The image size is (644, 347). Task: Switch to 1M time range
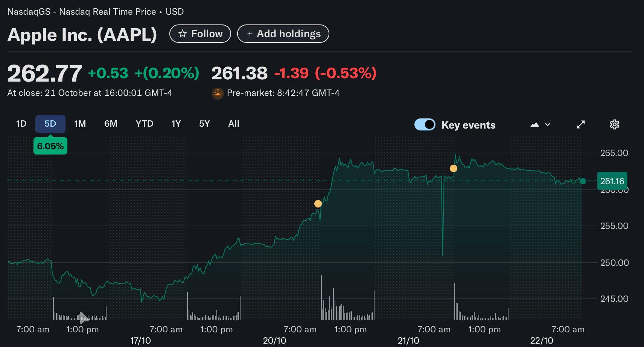coord(80,124)
